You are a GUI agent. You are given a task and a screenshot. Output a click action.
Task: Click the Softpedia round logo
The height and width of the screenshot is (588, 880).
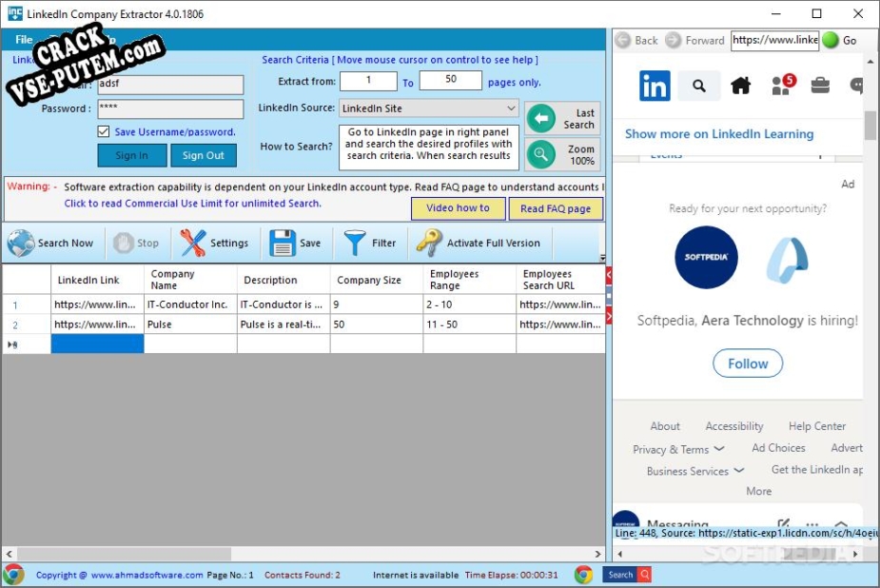pos(706,258)
